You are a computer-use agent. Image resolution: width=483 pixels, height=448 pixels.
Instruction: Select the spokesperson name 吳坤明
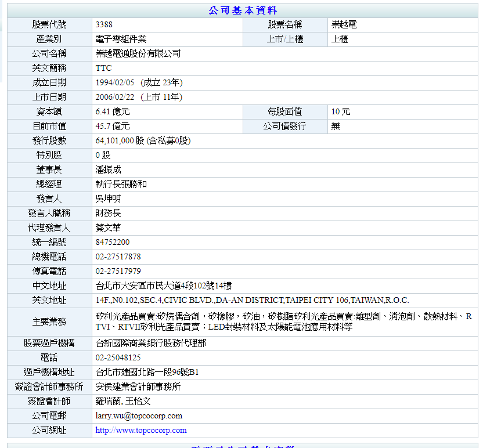[x=109, y=198]
